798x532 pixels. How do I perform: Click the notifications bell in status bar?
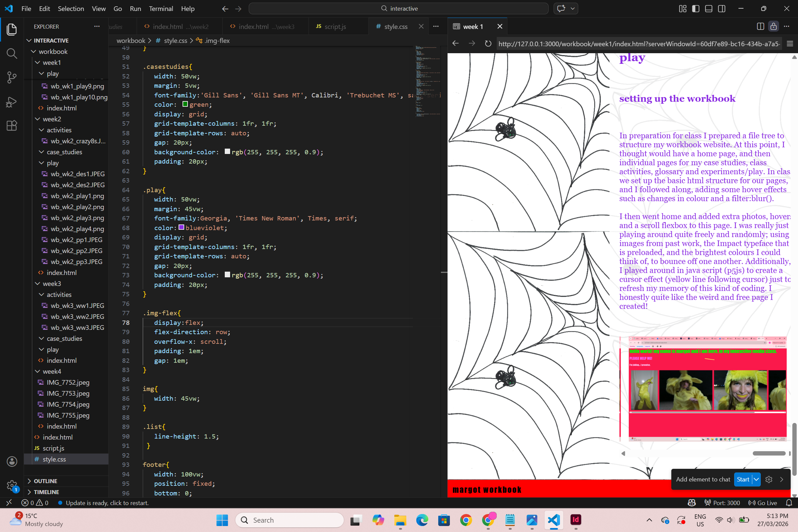789,503
